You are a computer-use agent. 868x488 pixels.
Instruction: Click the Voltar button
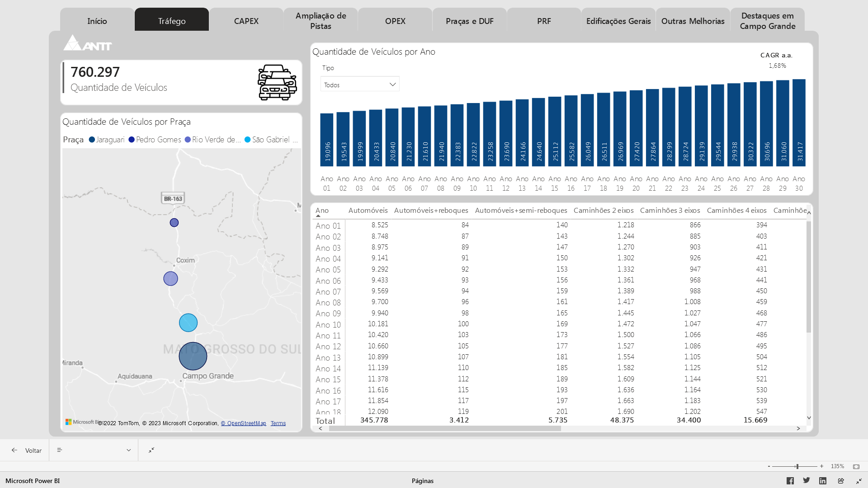[x=27, y=450]
